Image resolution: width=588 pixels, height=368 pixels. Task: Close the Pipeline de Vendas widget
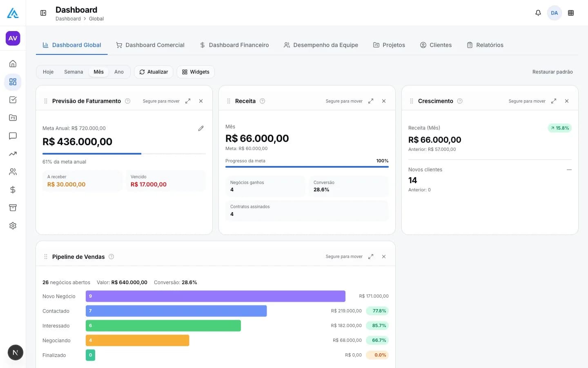tap(384, 257)
